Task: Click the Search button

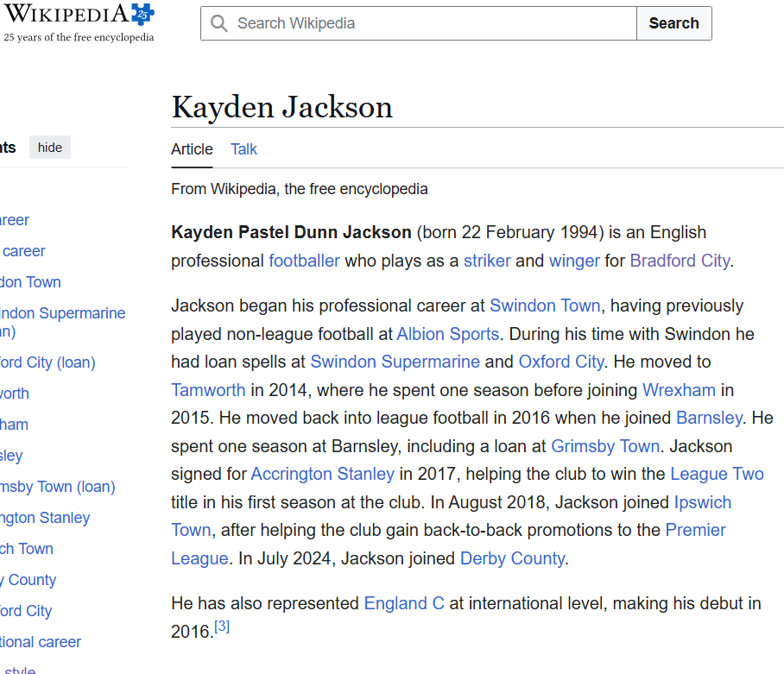Action: [674, 23]
